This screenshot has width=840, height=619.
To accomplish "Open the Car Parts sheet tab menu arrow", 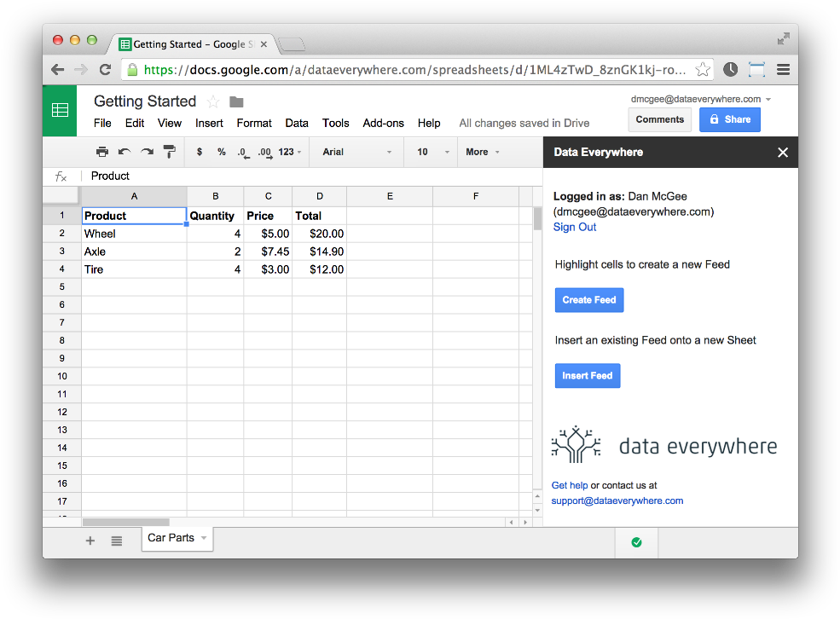I will 202,538.
